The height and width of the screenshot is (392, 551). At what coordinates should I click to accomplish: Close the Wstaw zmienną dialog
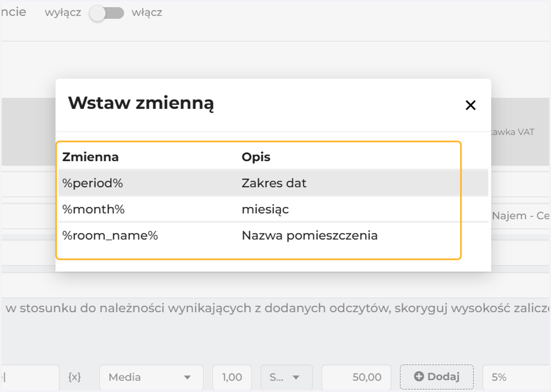pos(470,106)
